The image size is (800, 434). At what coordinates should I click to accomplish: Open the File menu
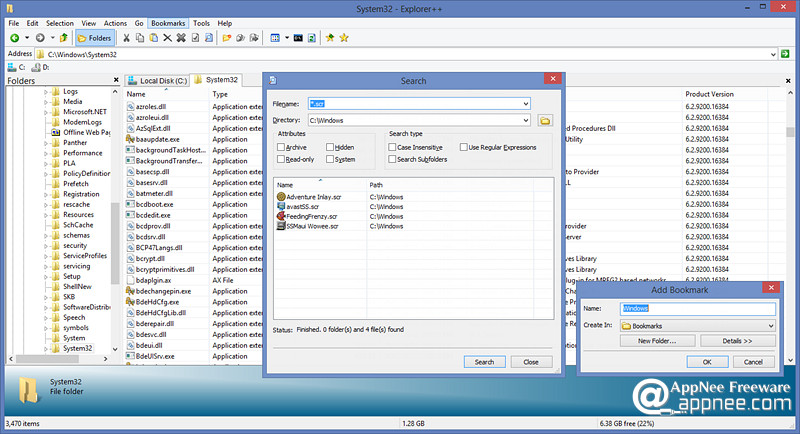pyautogui.click(x=14, y=23)
